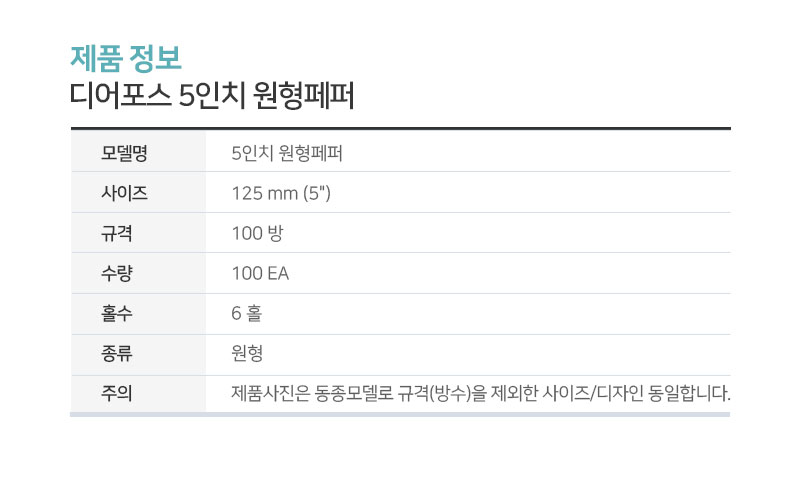Click the dark top border line of table
The image size is (800, 484).
pos(401,129)
